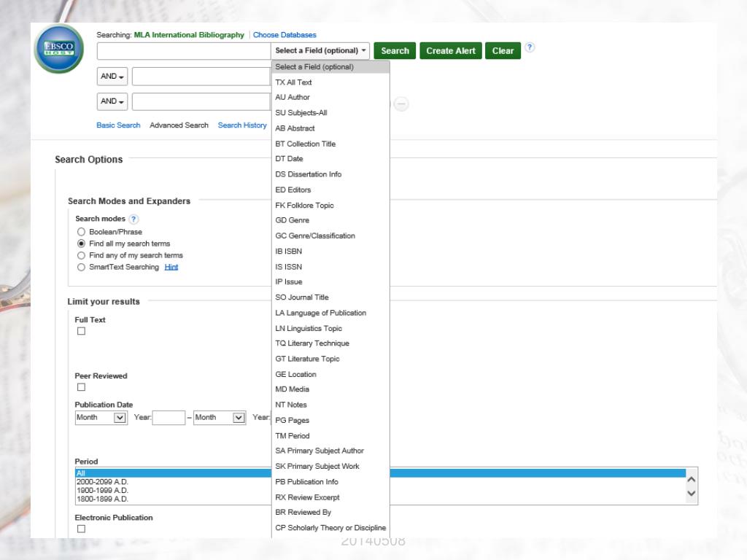Choose DS Dissertation Info field

coord(330,174)
